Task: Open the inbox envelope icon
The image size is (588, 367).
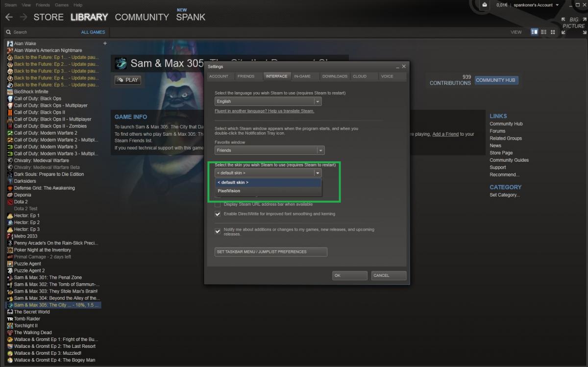Action: (485, 5)
